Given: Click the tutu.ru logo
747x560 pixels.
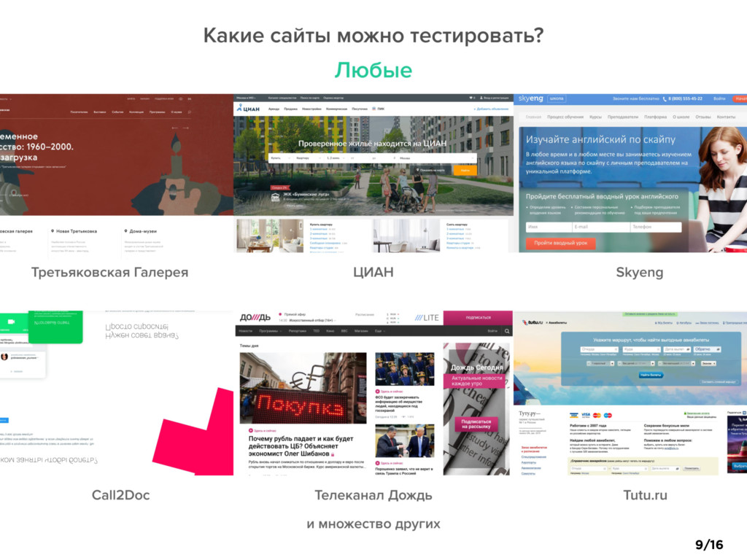Looking at the screenshot, I should pos(533,322).
